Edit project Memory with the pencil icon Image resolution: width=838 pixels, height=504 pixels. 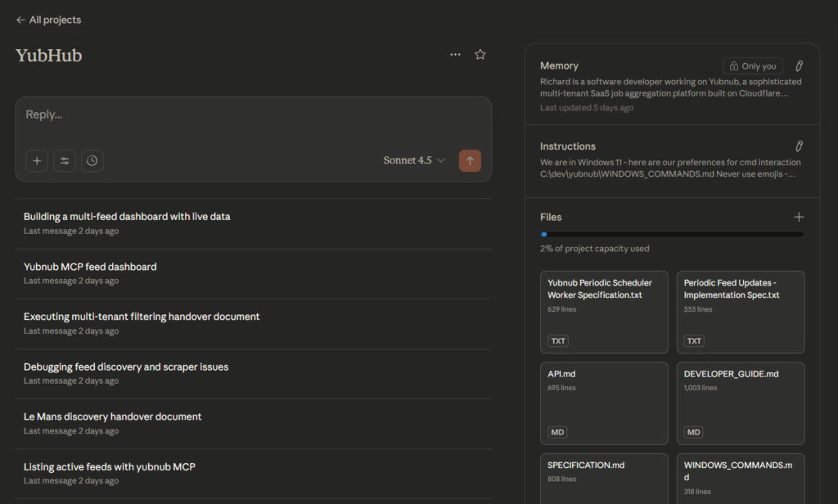coord(799,65)
